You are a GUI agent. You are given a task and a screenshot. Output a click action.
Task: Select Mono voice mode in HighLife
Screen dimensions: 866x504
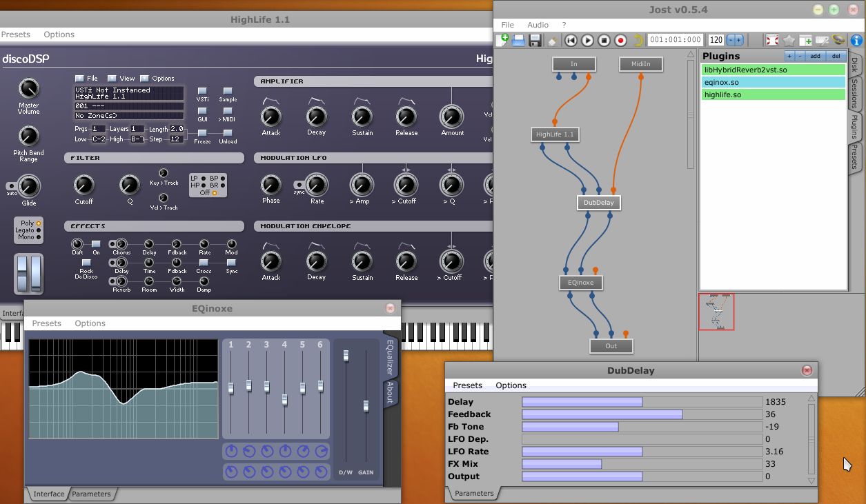(38, 237)
